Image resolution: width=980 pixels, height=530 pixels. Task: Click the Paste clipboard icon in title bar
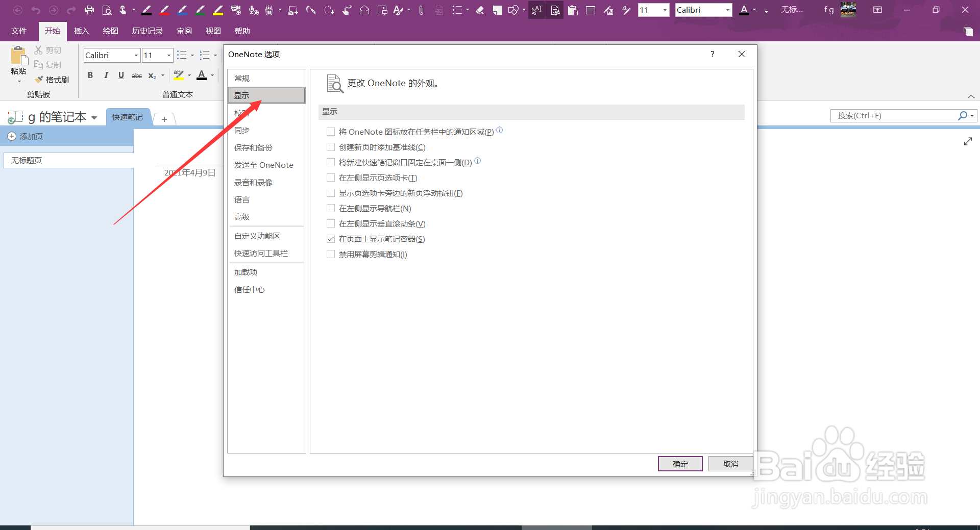(573, 10)
